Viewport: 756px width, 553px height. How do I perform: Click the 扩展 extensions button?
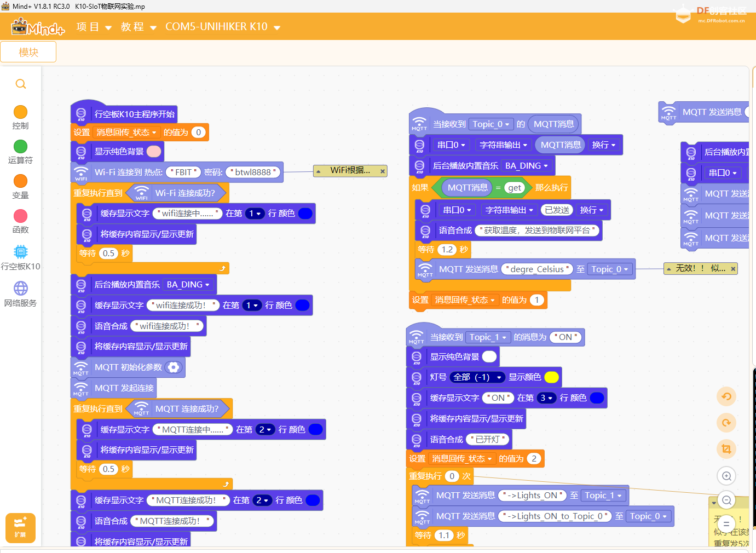pos(20,527)
